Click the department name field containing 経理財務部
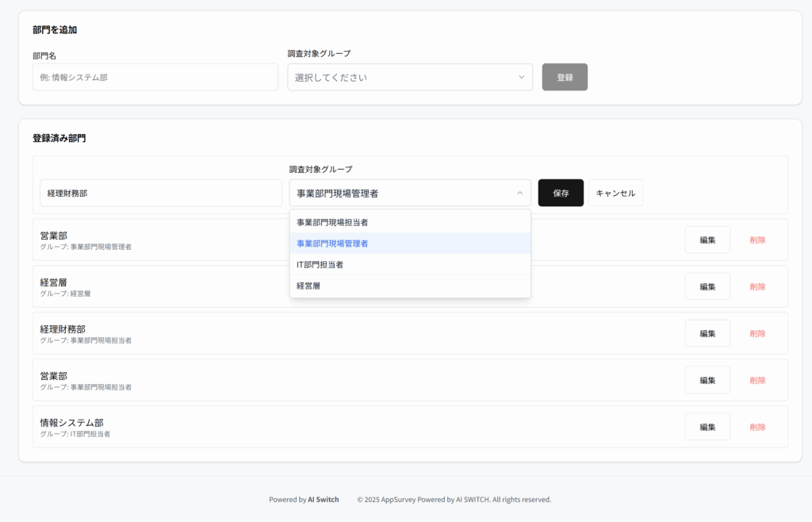This screenshot has width=812, height=522. point(161,193)
